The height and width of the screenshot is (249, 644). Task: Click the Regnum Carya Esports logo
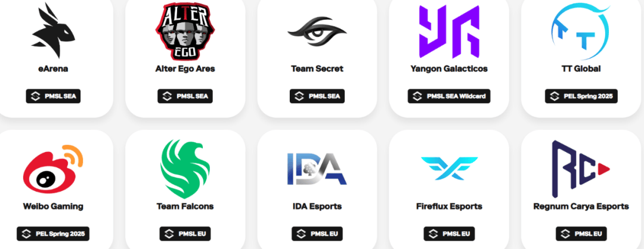coord(581,169)
